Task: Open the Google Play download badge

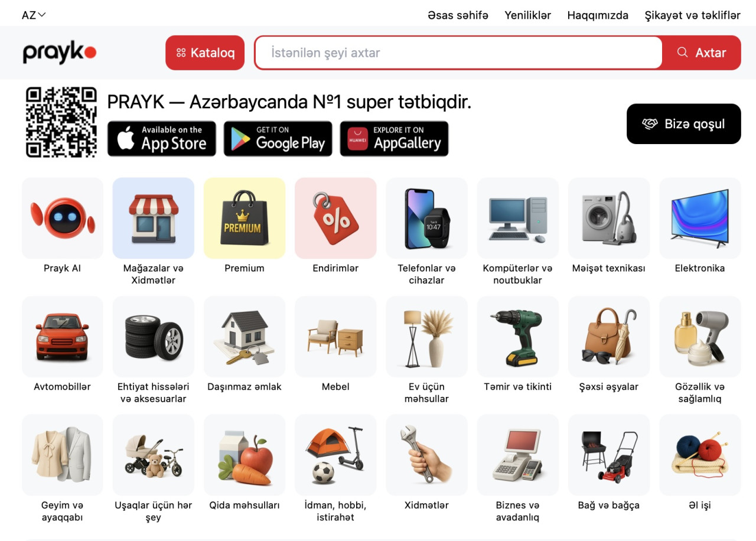Action: [x=278, y=139]
